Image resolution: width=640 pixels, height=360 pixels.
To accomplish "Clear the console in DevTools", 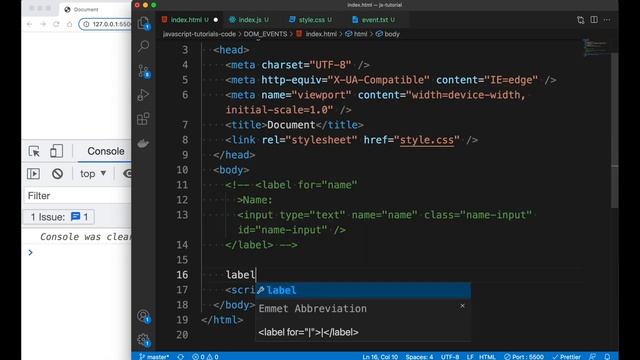I will coord(57,173).
